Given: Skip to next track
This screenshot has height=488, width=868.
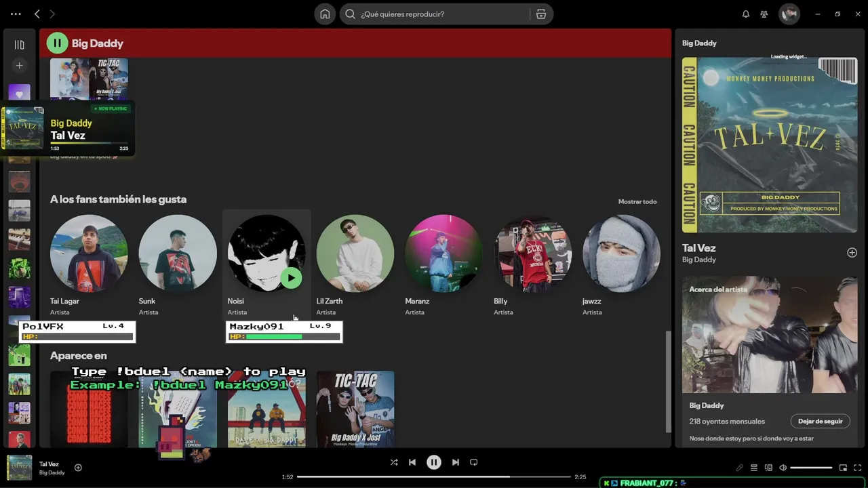Looking at the screenshot, I should [456, 462].
